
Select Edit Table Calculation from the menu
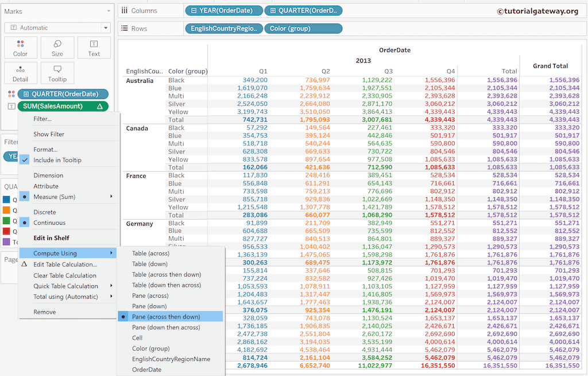coord(64,264)
